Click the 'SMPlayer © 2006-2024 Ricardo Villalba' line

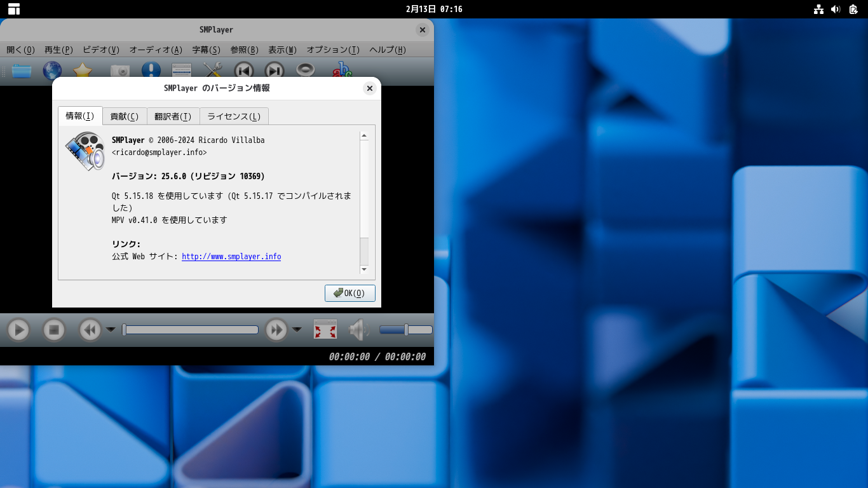[188, 140]
